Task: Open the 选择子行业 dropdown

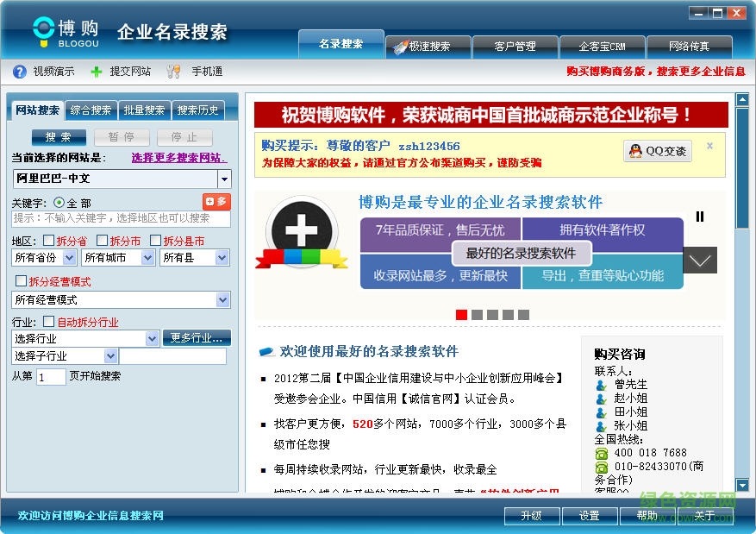Action: coord(111,356)
